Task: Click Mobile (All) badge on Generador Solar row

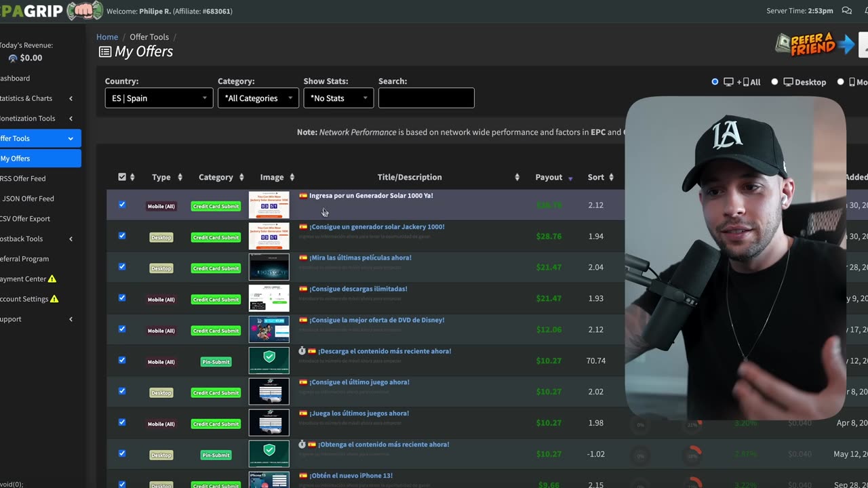Action: [x=161, y=206]
